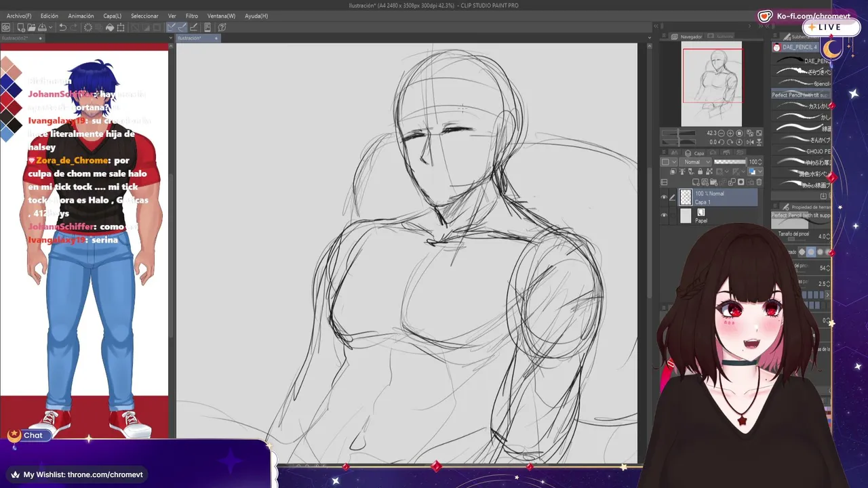The height and width of the screenshot is (488, 868).
Task: Click navigator zoom out minus icon
Action: pos(721,134)
